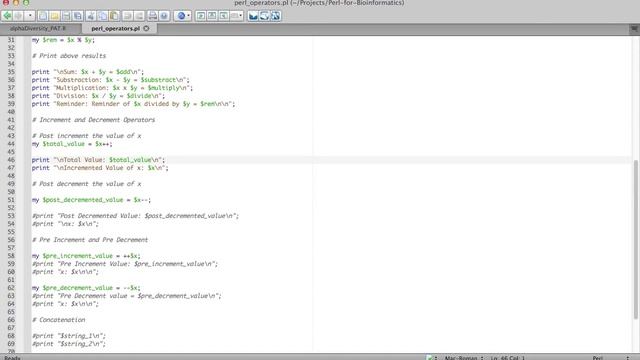Click the vertical scrollbar thumb in the editor
Screen dimensions: 640x360
click(636, 239)
